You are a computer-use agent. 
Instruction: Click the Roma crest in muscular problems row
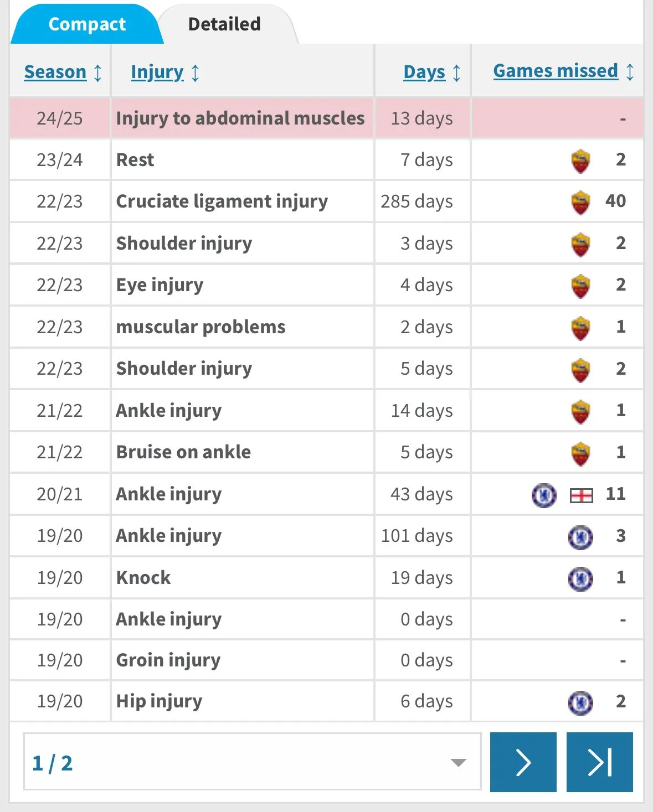pyautogui.click(x=580, y=328)
